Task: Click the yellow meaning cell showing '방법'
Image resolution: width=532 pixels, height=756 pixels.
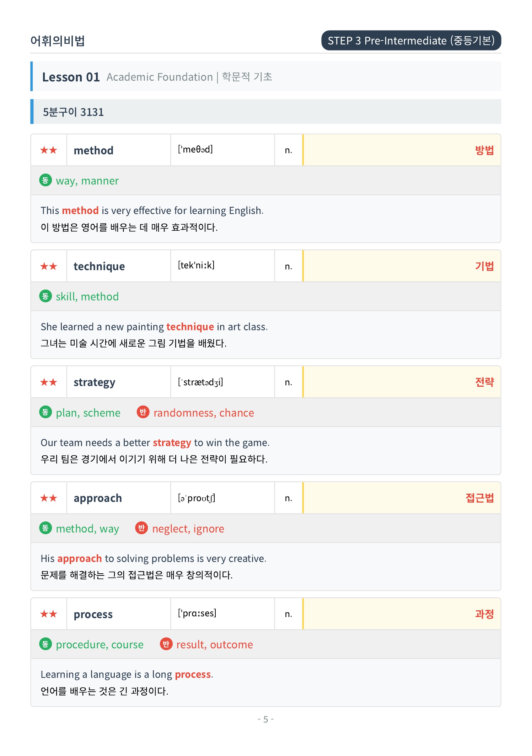Action: click(402, 150)
